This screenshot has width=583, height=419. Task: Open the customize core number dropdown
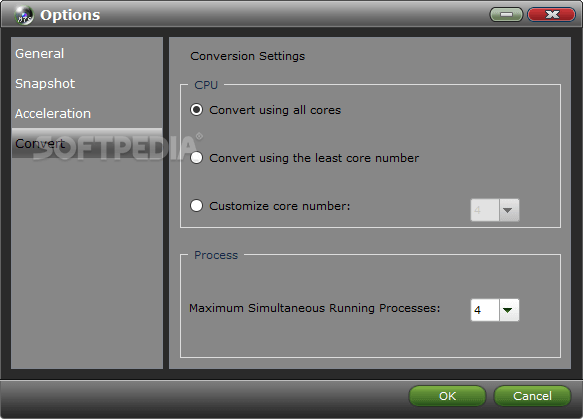coord(509,210)
